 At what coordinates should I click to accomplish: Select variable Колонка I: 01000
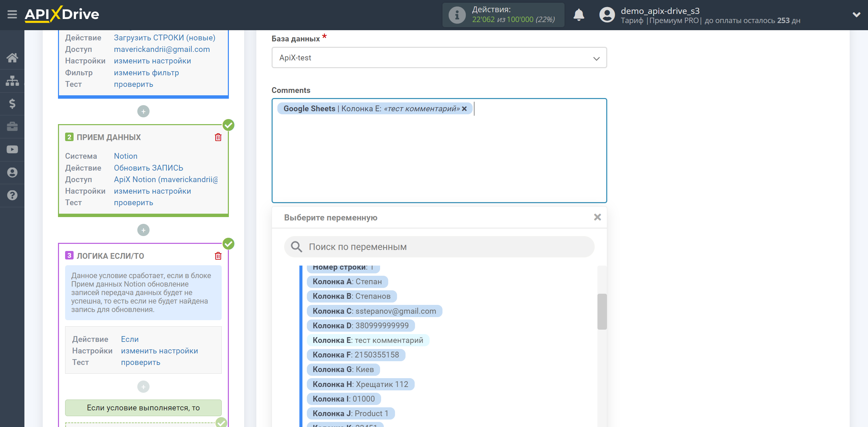344,399
